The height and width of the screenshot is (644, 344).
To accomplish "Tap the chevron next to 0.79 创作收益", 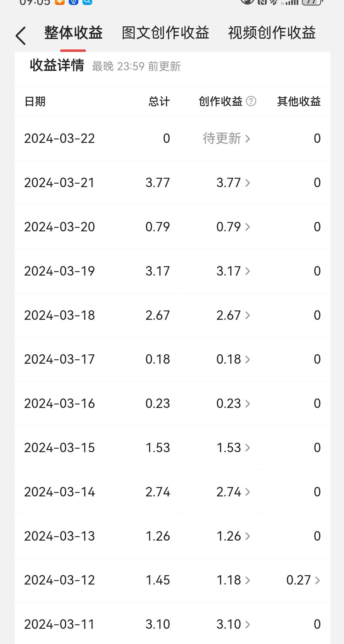I will point(247,227).
